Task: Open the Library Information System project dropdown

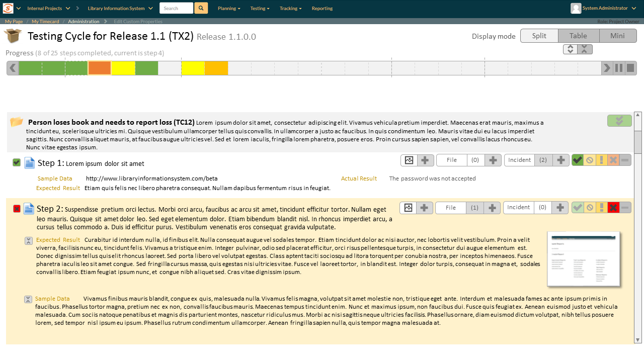Action: click(x=120, y=8)
